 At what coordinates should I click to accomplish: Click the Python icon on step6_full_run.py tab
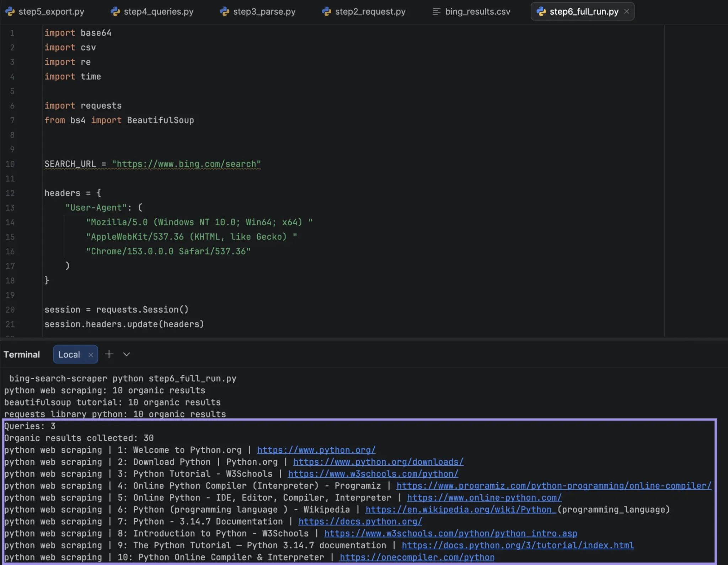pyautogui.click(x=541, y=11)
